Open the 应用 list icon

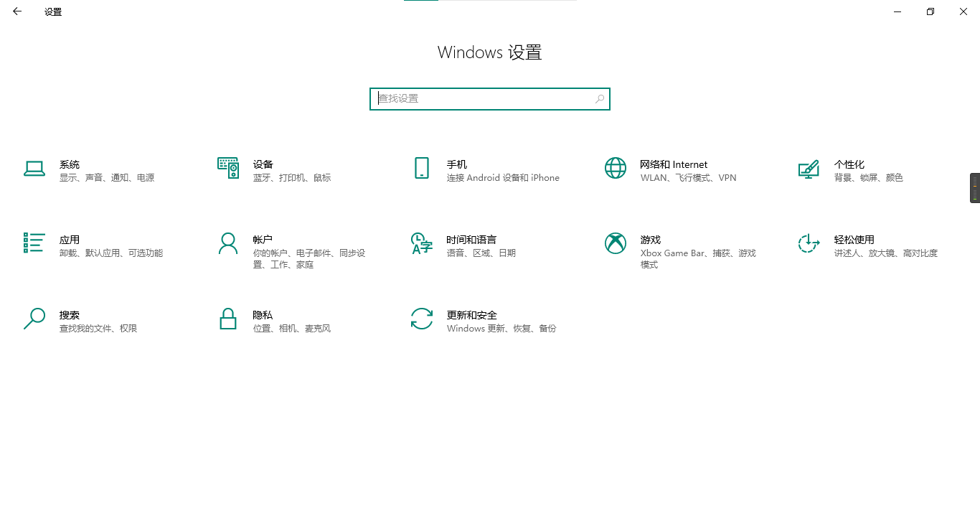34,243
